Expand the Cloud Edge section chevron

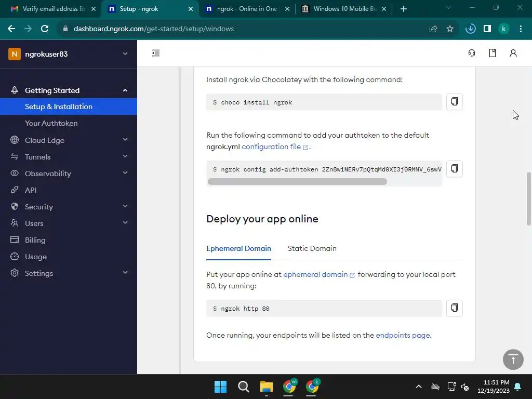125,139
